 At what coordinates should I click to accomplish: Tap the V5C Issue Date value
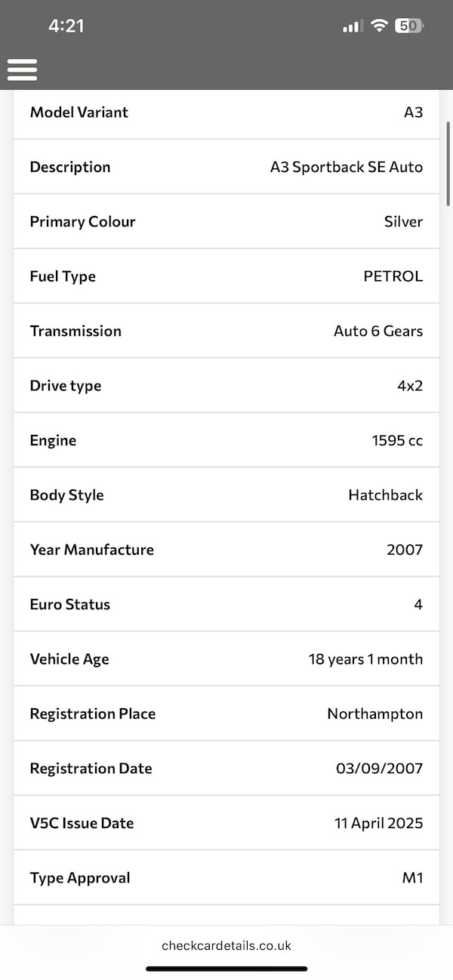pos(378,823)
